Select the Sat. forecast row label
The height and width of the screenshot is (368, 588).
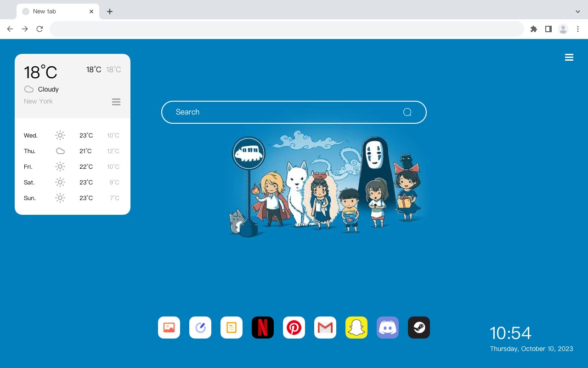coord(29,183)
